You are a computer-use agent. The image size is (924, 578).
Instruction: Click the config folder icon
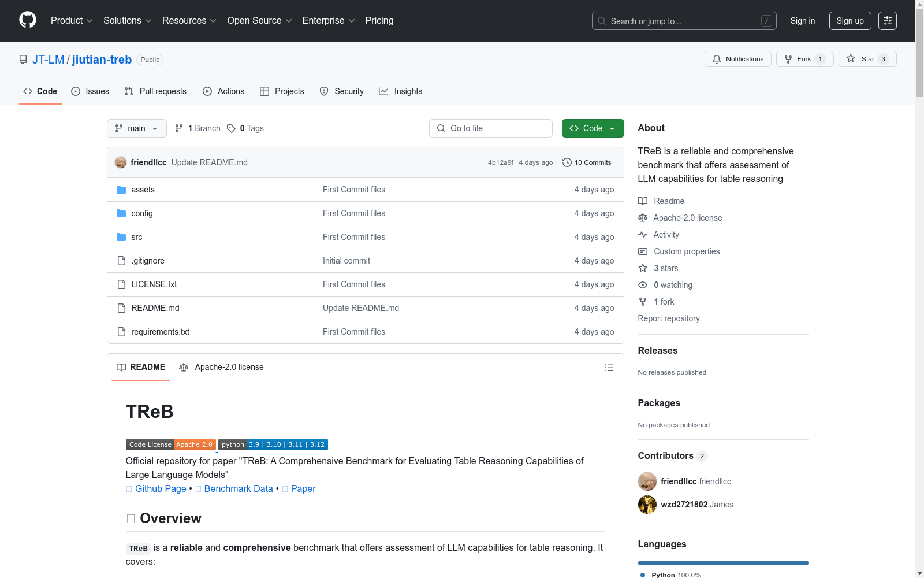point(121,213)
